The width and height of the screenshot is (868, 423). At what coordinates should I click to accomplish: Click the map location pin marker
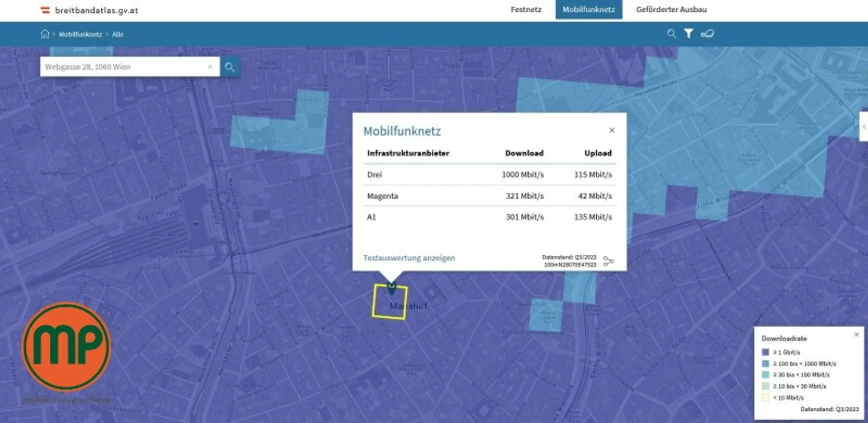[x=392, y=287]
